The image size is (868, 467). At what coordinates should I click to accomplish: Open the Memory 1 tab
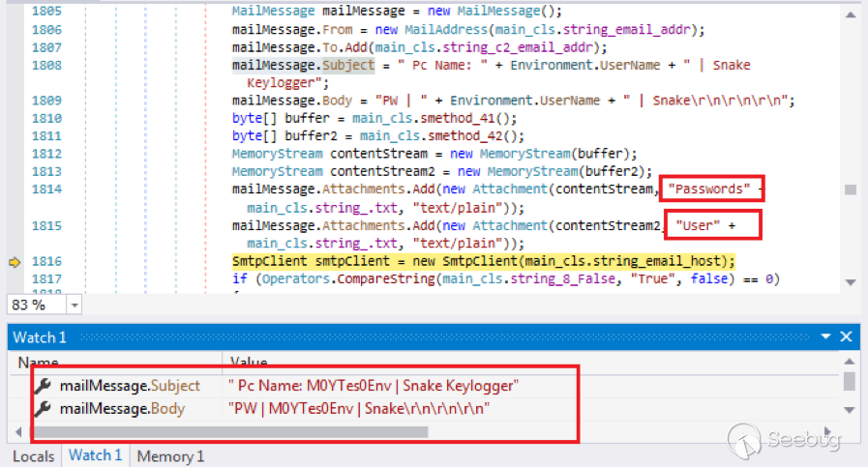point(170,456)
